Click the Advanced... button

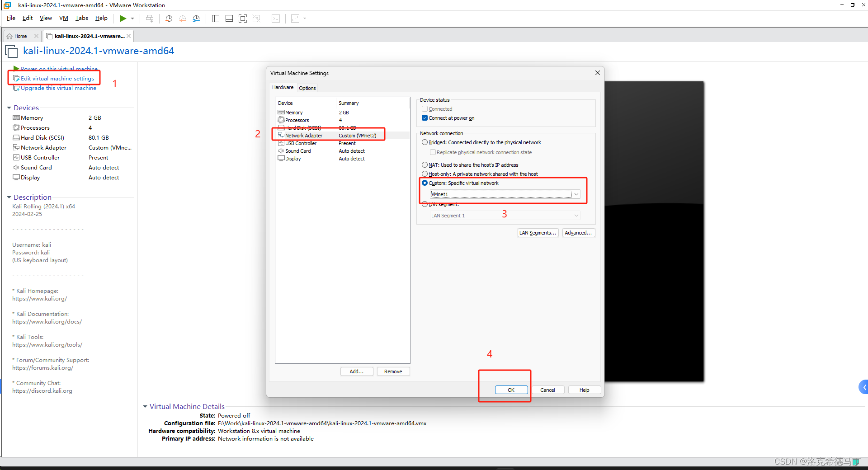pos(579,233)
